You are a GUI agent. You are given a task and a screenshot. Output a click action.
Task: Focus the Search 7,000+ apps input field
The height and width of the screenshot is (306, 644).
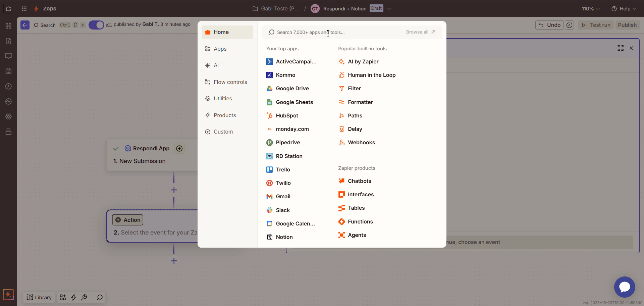coord(335,32)
